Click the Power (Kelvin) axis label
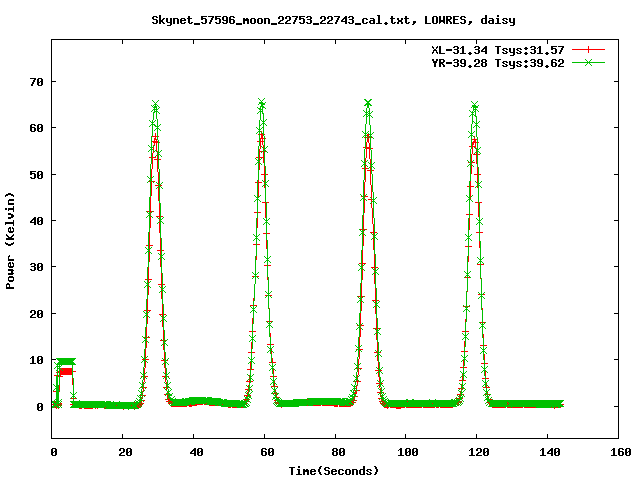Viewport: 640px width, 480px height. click(x=10, y=241)
